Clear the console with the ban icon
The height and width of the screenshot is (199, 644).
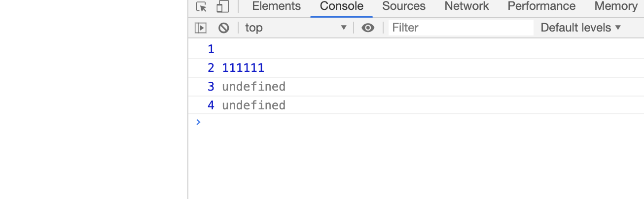pyautogui.click(x=224, y=28)
